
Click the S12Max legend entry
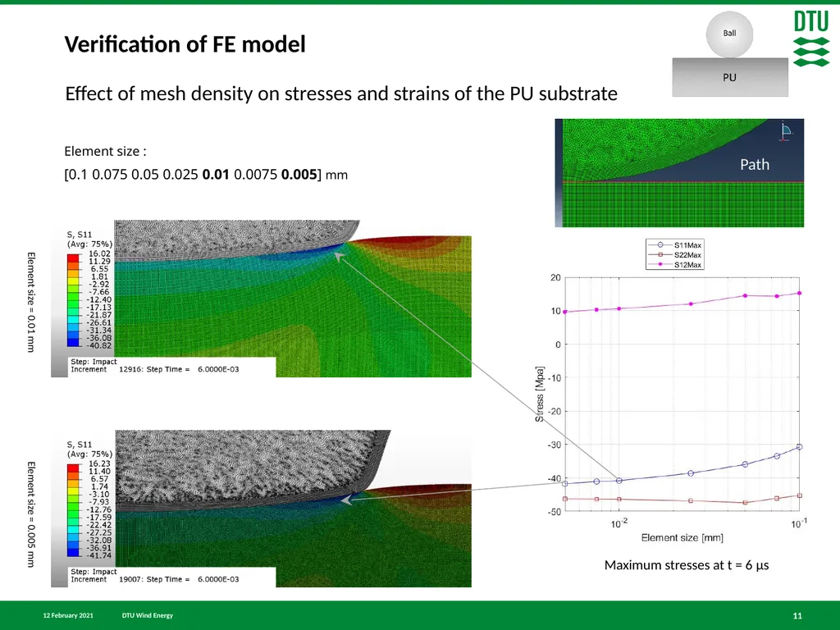click(675, 265)
